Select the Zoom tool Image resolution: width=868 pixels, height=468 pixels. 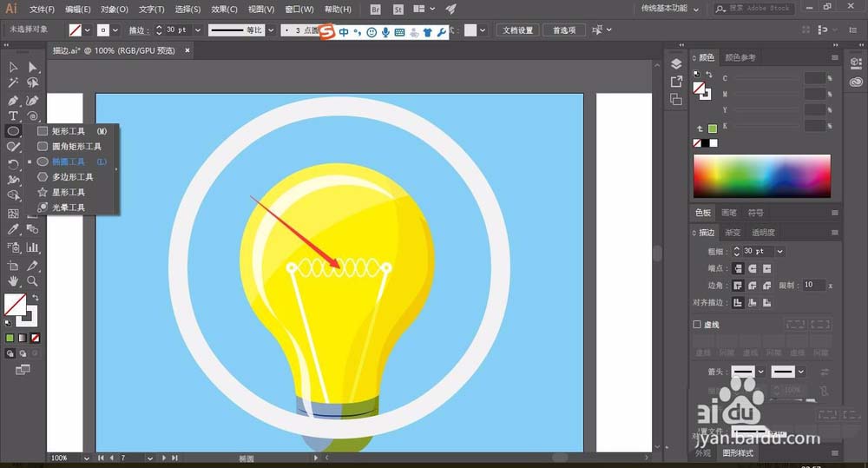click(33, 281)
